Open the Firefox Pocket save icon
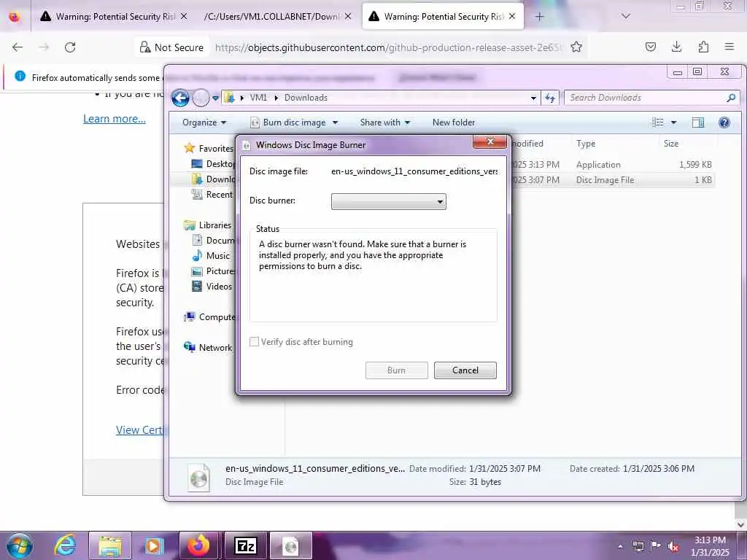Image resolution: width=747 pixels, height=560 pixels. [650, 47]
